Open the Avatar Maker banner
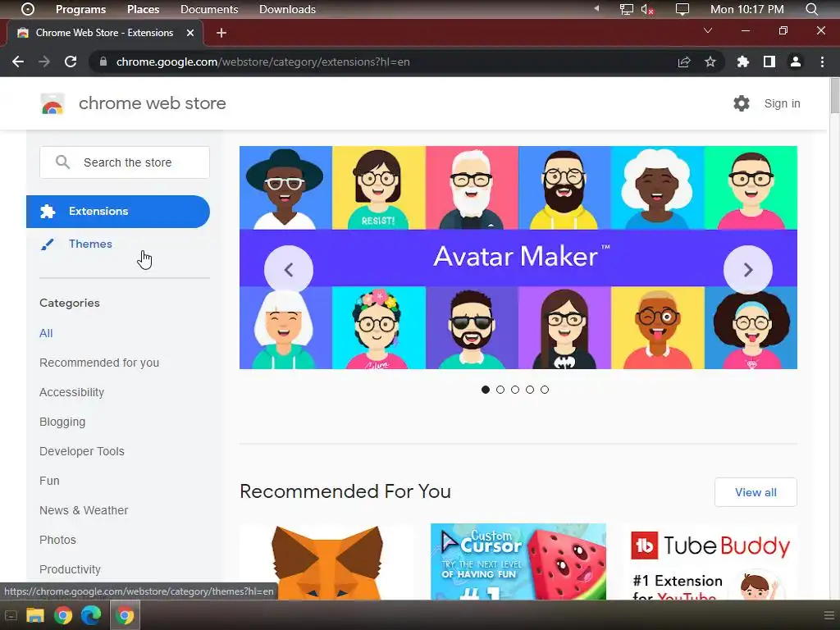 pos(518,257)
